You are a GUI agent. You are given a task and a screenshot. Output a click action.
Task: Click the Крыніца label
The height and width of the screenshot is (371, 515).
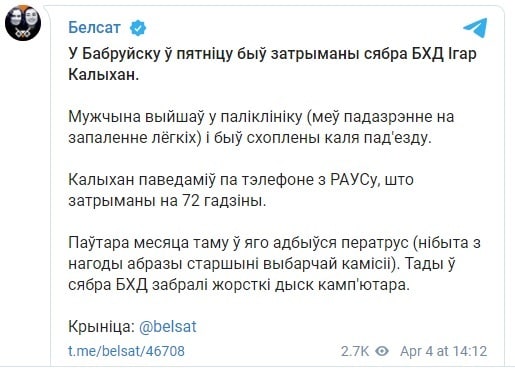101,326
